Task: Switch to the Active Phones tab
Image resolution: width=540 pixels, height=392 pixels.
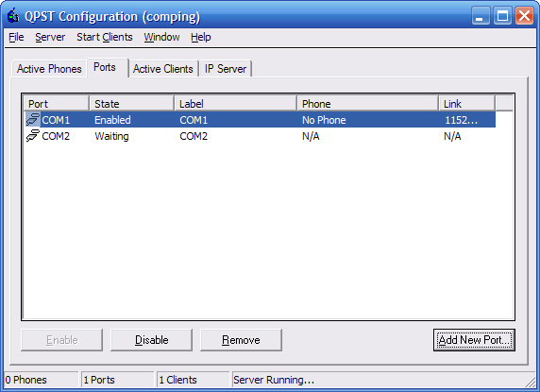Action: point(49,69)
